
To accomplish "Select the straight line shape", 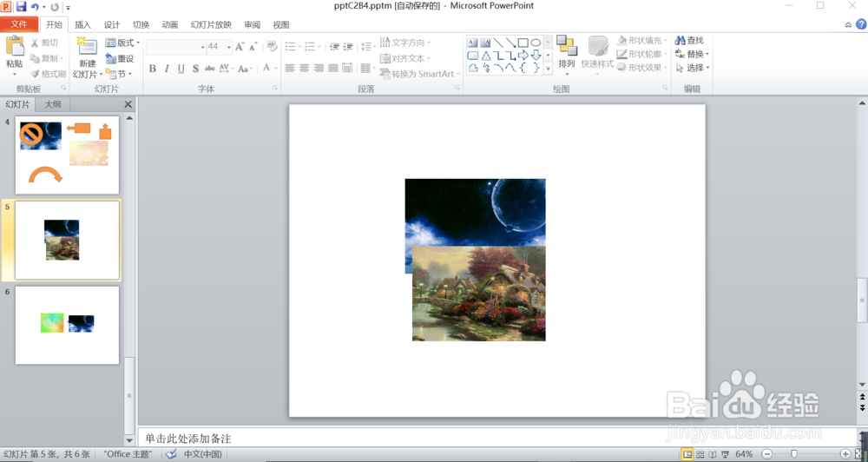I will [498, 43].
